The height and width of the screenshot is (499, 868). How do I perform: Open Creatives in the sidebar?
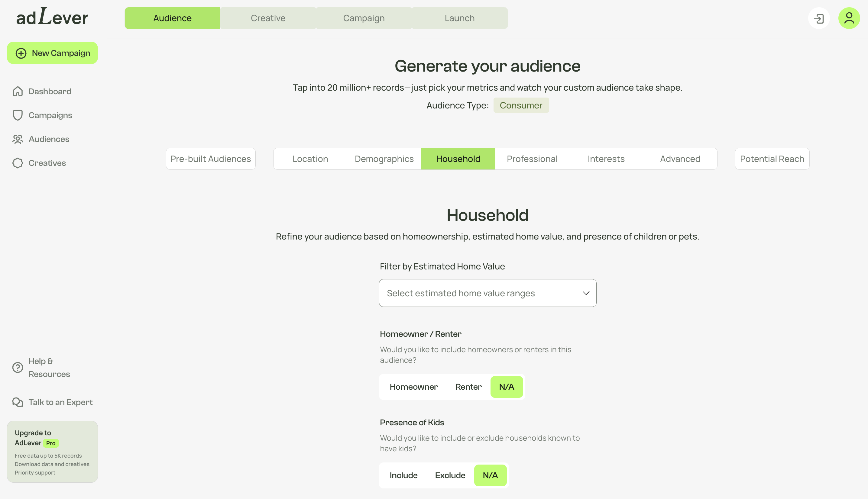pos(47,163)
